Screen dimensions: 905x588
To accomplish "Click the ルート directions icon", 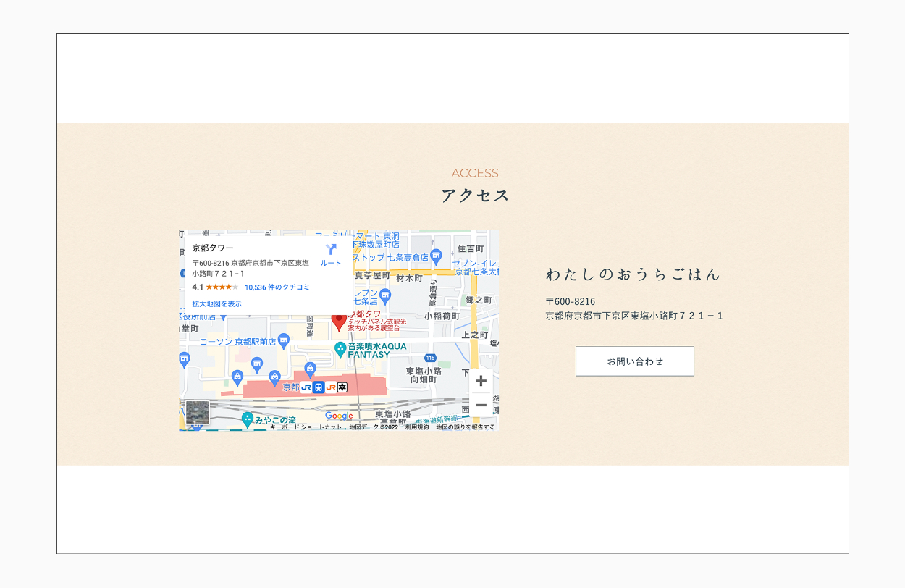I will (331, 251).
